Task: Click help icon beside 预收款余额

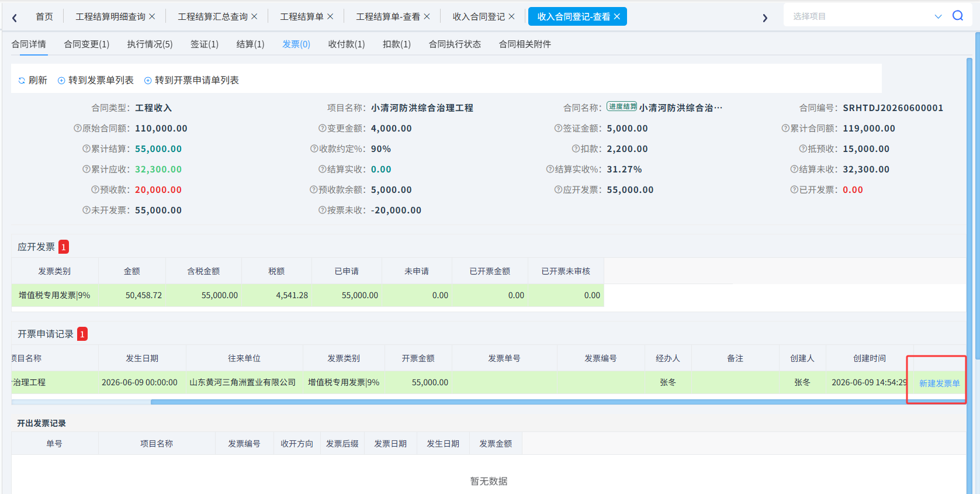Action: [x=314, y=189]
